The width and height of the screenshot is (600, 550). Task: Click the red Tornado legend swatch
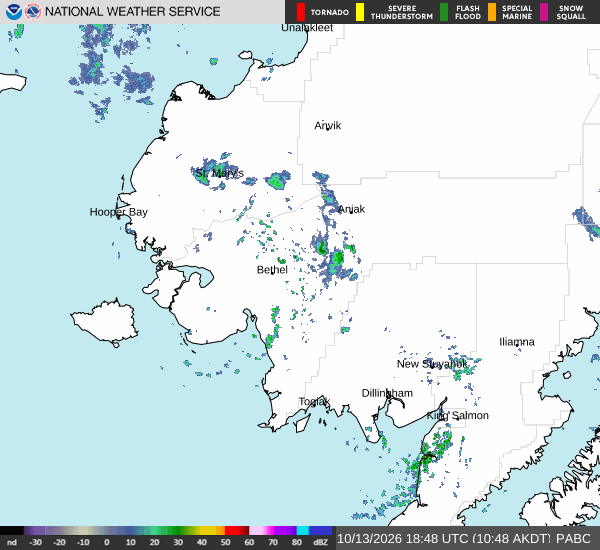coord(301,12)
